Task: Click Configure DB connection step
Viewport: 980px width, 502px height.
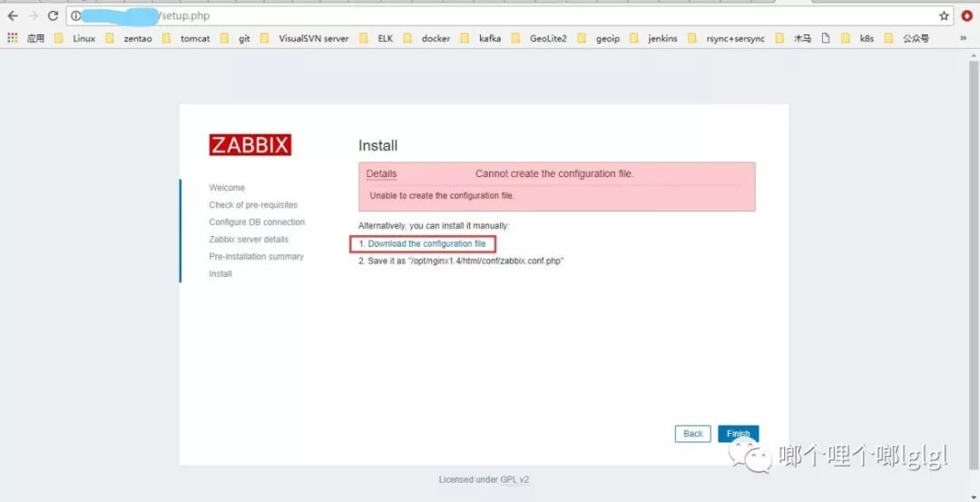Action: 257,221
